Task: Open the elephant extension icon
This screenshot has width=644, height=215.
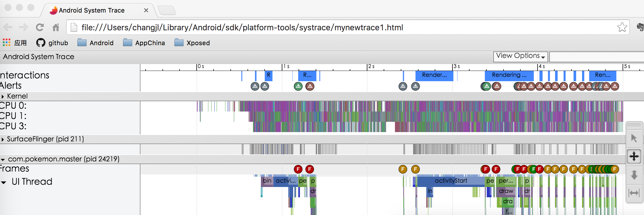Action: coord(640,27)
